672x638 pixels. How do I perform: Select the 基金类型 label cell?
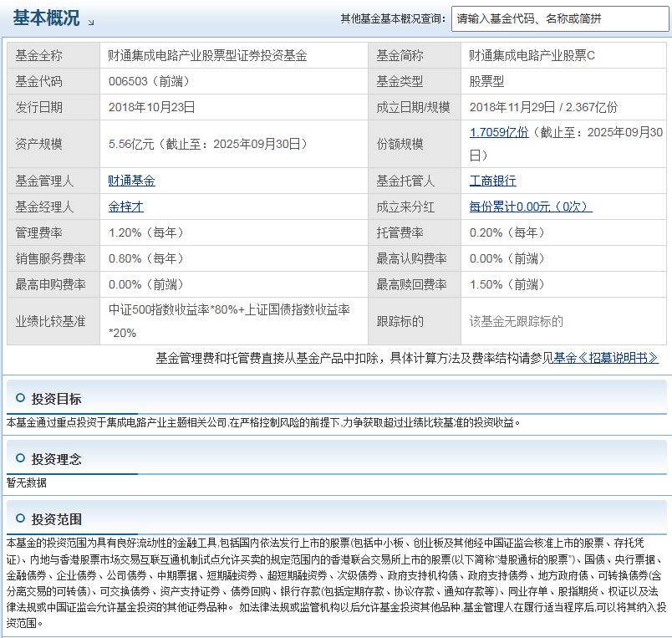[415, 81]
